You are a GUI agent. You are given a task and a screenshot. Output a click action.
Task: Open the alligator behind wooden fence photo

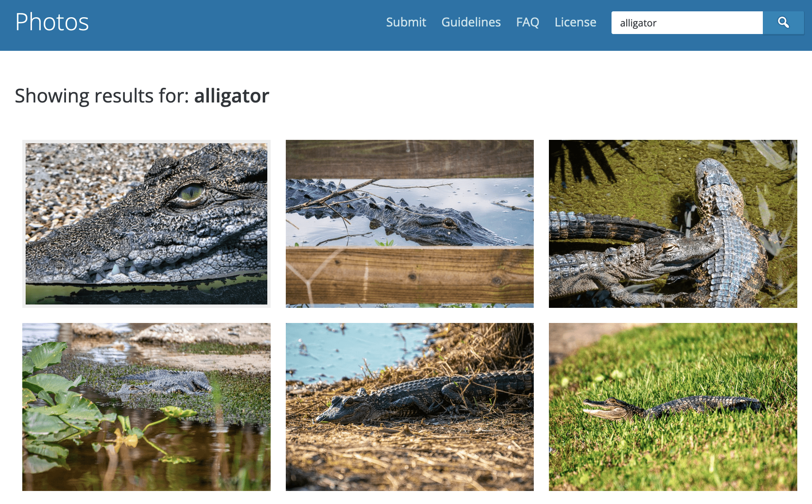(409, 224)
